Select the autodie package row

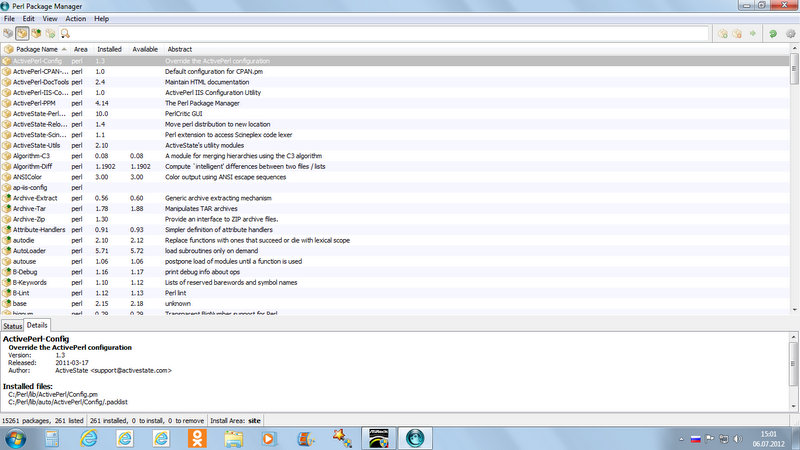click(x=395, y=240)
